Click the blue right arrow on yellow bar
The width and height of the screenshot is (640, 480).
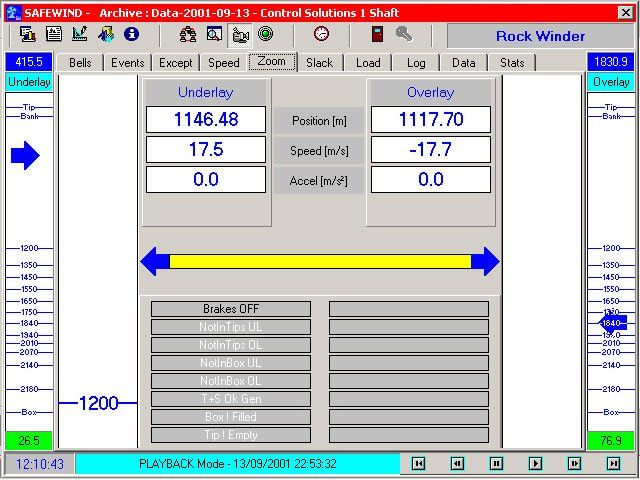coord(486,262)
